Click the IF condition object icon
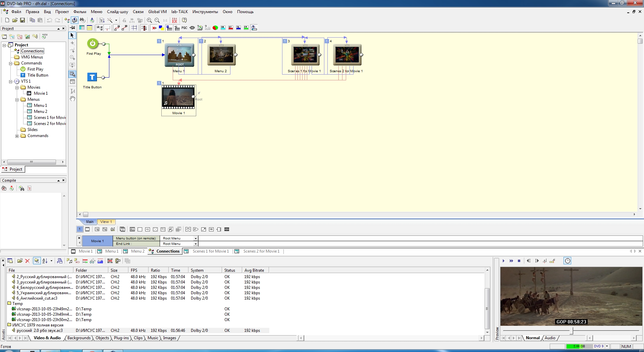The width and height of the screenshot is (644, 352). [196, 229]
